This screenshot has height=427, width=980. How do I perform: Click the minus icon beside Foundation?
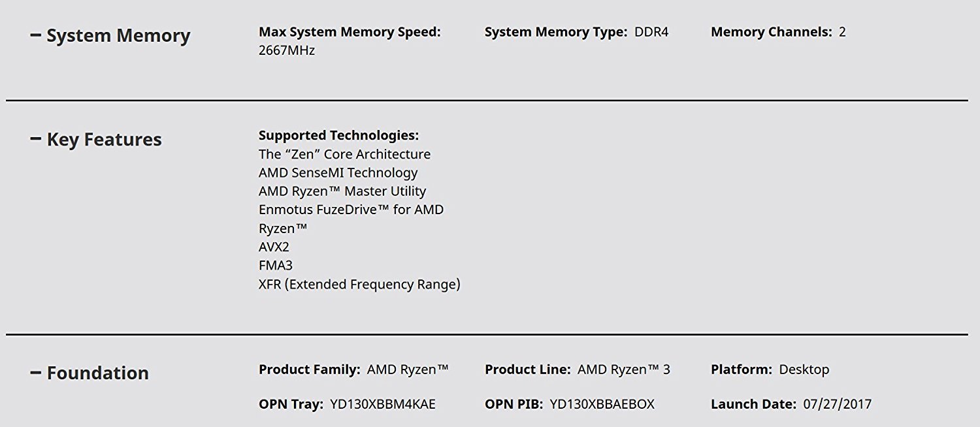(x=34, y=372)
